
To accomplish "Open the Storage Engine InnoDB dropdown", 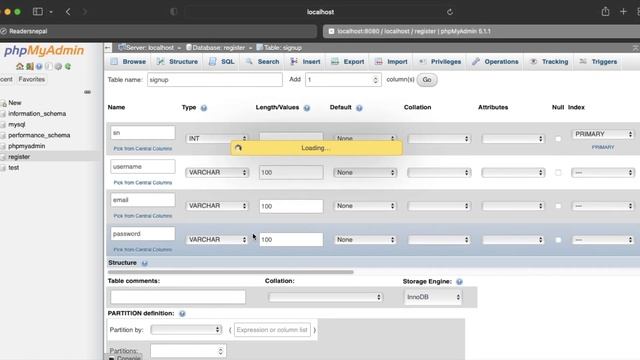I will point(433,297).
